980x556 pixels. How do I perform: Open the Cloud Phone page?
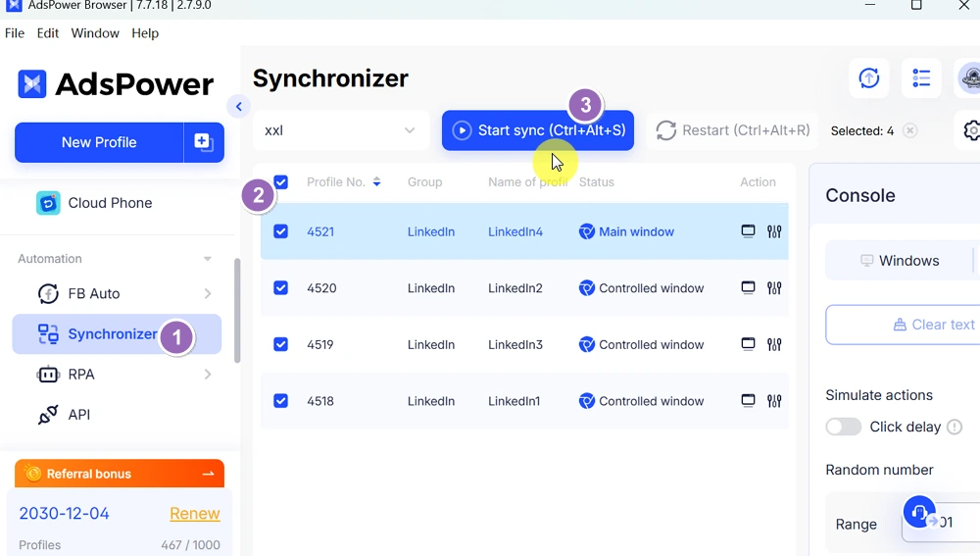point(110,203)
